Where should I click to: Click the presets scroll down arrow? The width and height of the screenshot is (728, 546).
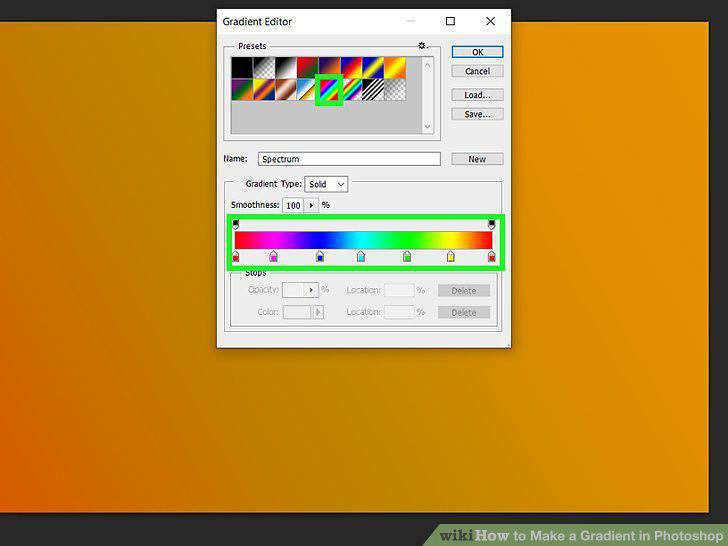tap(428, 126)
